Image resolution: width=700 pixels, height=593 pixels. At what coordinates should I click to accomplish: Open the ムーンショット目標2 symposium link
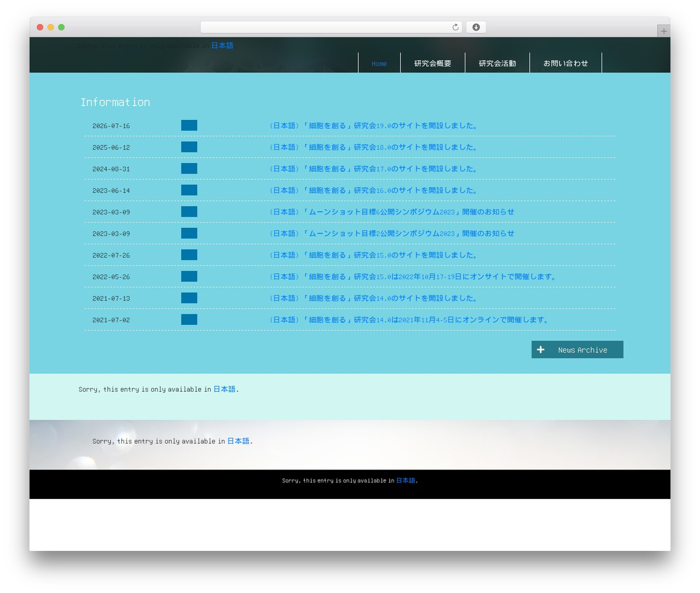[390, 234]
